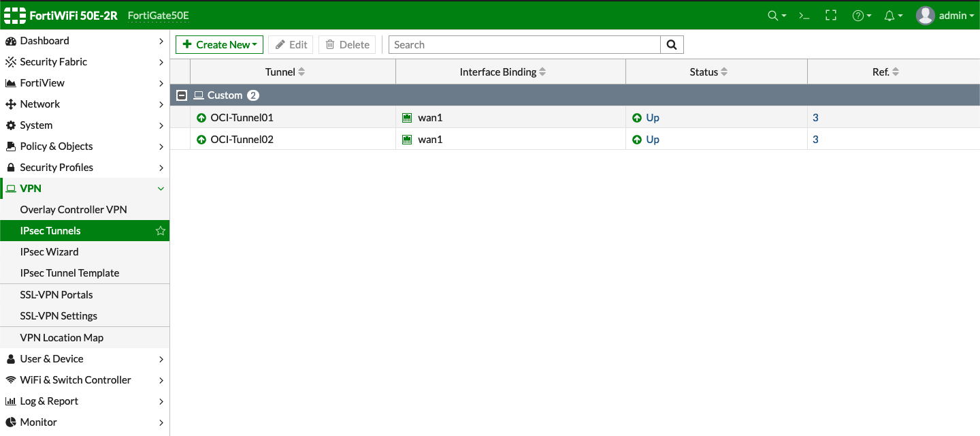Sort by the Ref. column
The width and height of the screenshot is (980, 436).
tap(886, 72)
